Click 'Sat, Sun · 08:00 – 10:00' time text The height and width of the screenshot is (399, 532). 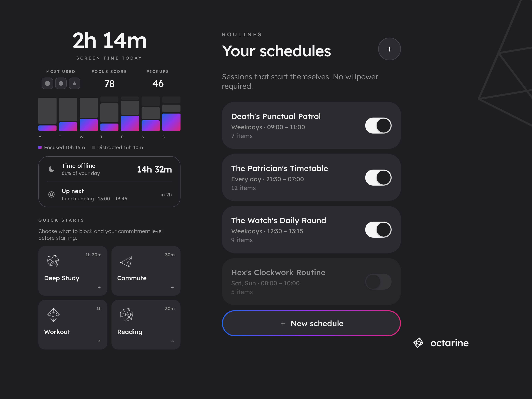[265, 283]
